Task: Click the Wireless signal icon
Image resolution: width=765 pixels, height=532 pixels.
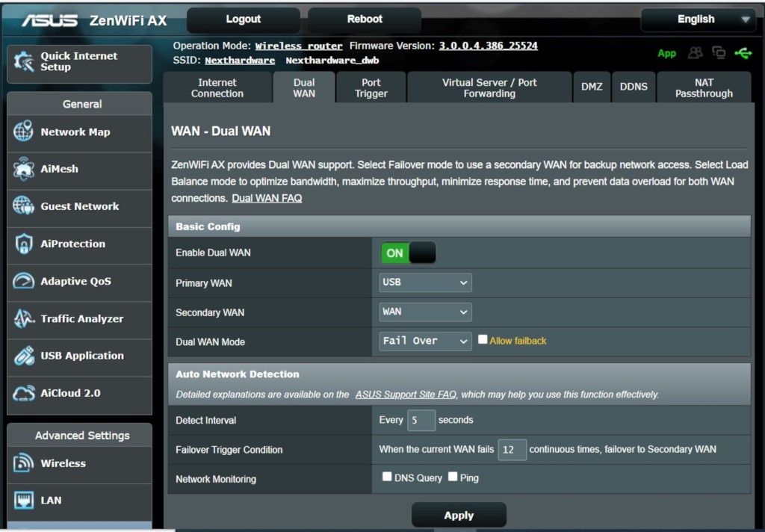Action: [x=23, y=463]
